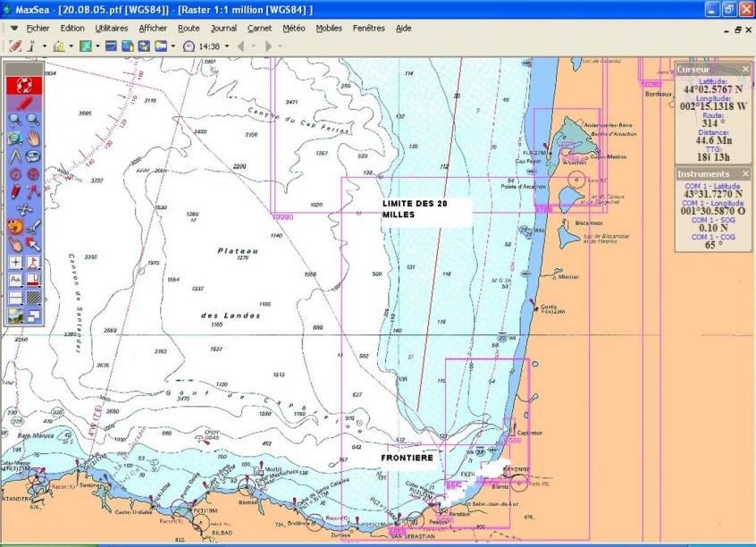Select the scissors cut tool
The image size is (756, 547).
click(x=33, y=225)
